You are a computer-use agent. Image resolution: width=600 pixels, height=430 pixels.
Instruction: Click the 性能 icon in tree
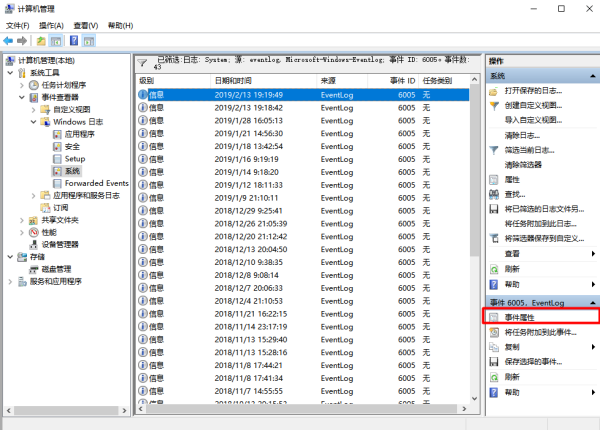(35, 232)
